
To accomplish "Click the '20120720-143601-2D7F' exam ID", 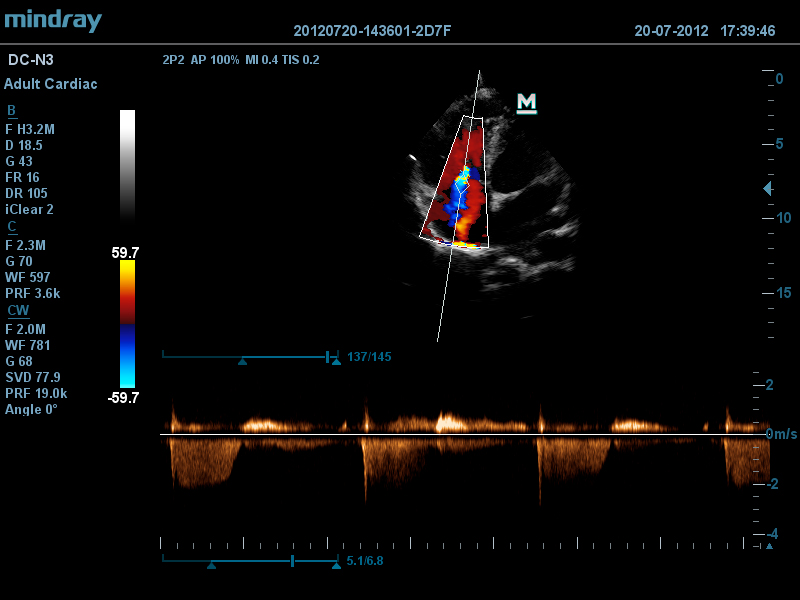I will [372, 31].
